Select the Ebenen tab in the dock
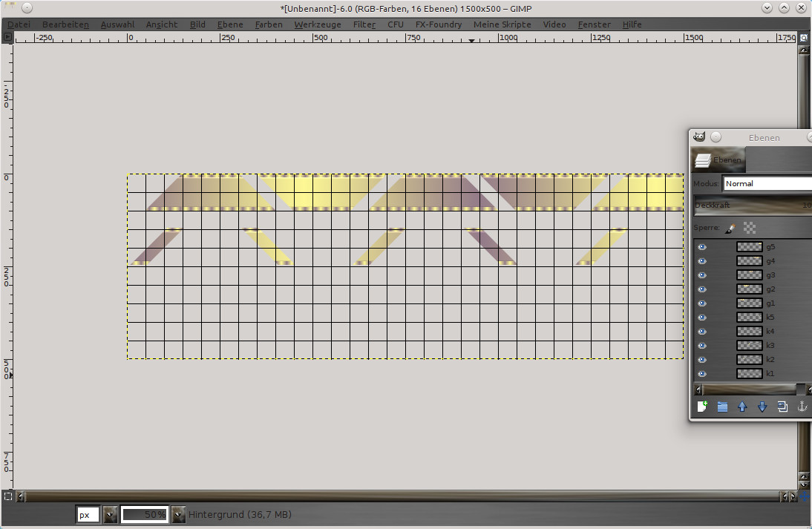The image size is (812, 529). tap(718, 160)
